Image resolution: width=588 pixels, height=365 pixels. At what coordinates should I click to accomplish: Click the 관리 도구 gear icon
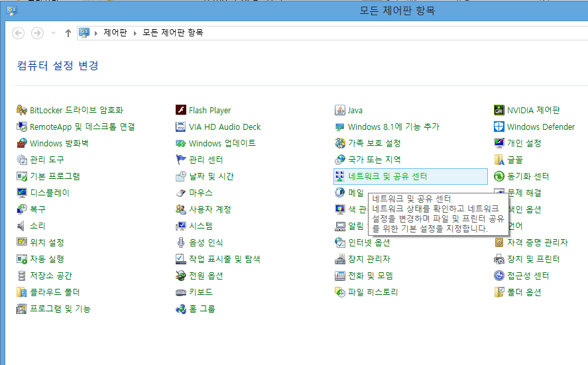coord(22,160)
